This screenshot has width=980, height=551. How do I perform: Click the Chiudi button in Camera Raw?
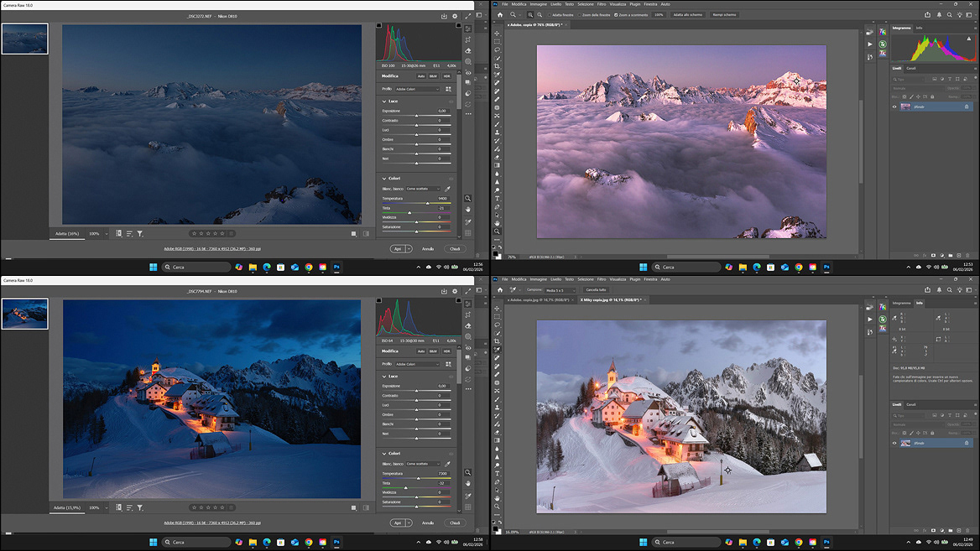point(453,248)
